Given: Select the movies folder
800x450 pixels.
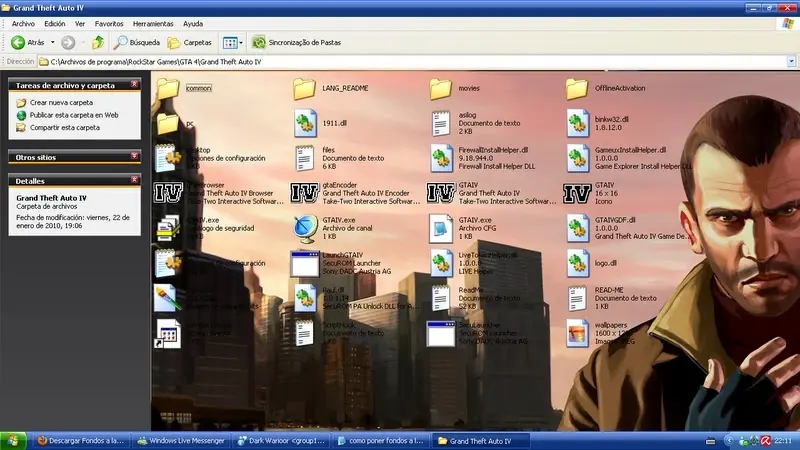Looking at the screenshot, I should click(x=441, y=88).
